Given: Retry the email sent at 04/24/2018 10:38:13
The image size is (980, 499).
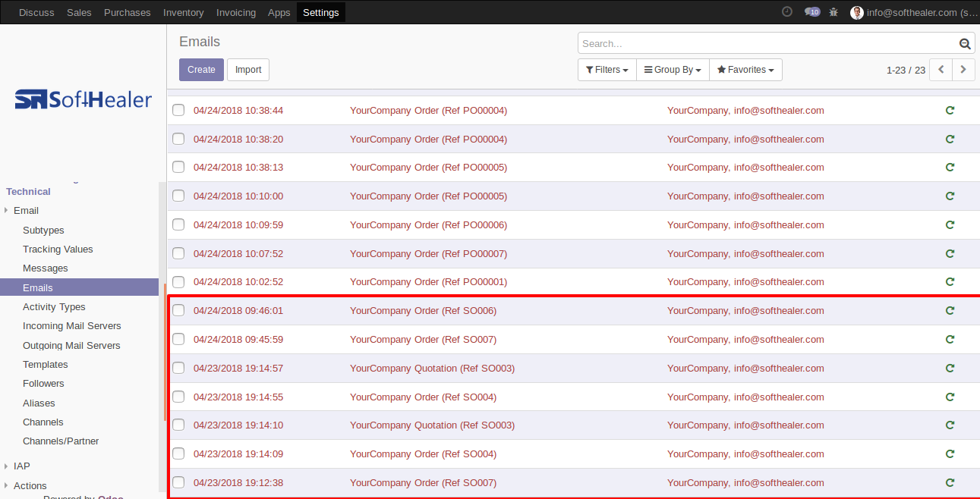Looking at the screenshot, I should tap(950, 168).
